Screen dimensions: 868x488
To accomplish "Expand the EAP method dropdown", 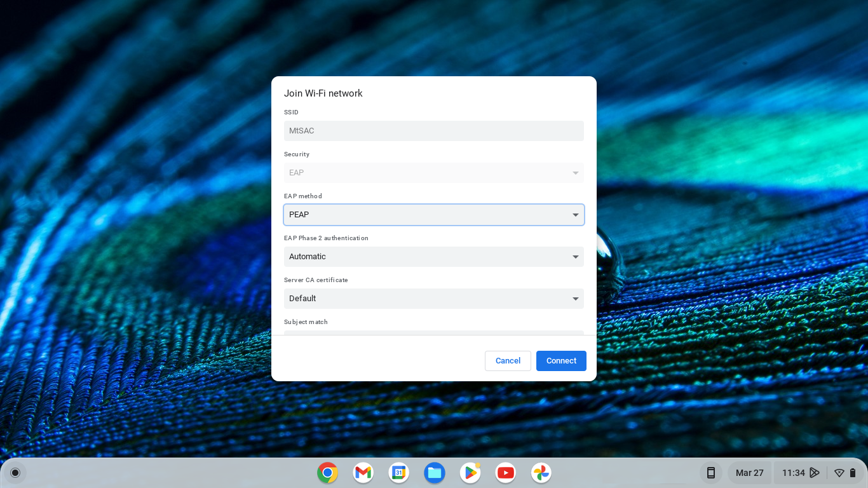I will pos(433,215).
